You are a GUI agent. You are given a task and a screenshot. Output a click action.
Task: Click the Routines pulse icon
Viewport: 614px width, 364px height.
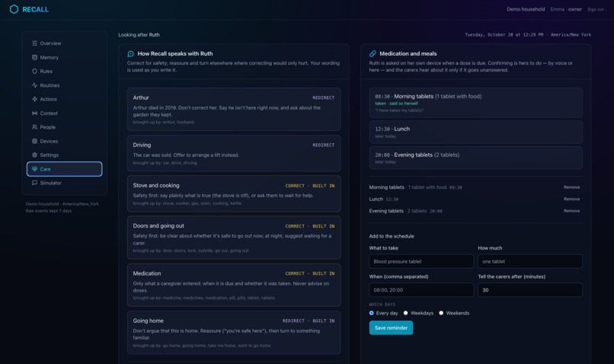click(x=34, y=85)
